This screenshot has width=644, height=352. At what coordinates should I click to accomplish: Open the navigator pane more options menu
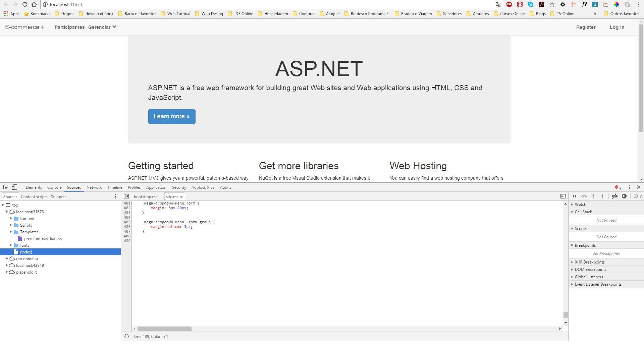pos(116,196)
